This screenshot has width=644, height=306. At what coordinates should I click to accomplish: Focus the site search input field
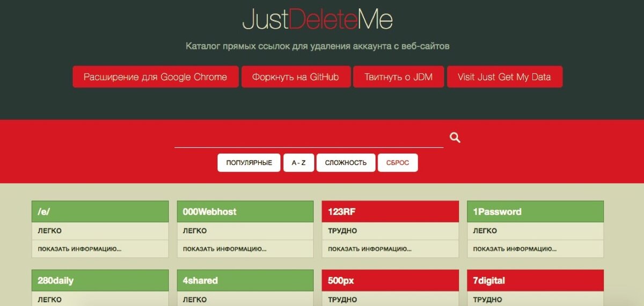[309, 138]
